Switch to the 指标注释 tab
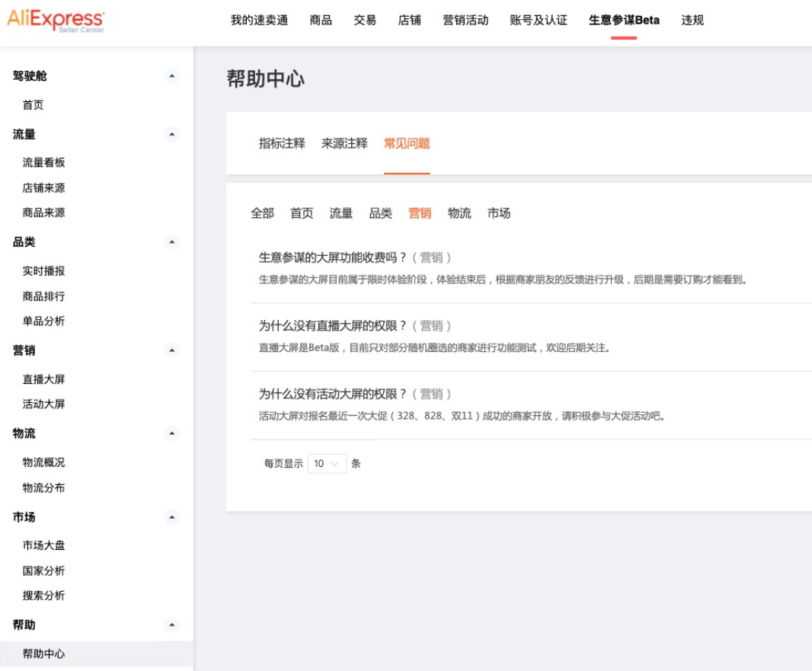This screenshot has width=812, height=671. tap(282, 143)
